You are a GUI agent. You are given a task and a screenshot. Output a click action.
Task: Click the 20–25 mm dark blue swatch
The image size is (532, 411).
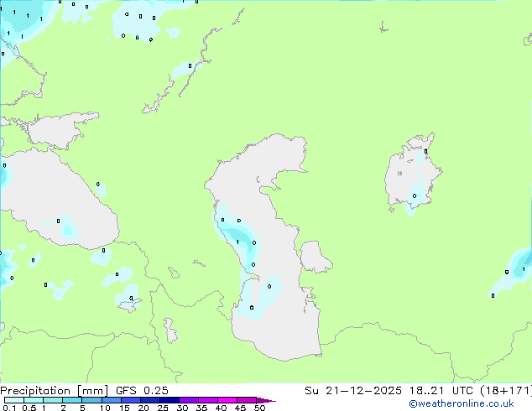coord(149,400)
